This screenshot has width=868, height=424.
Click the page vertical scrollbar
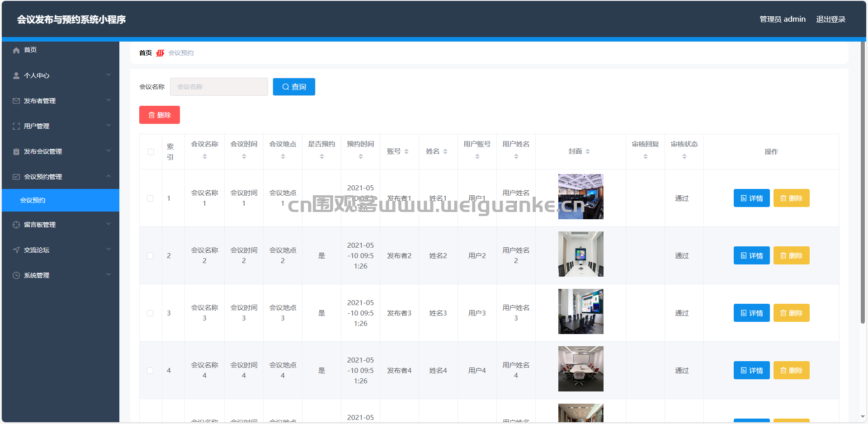[863, 183]
